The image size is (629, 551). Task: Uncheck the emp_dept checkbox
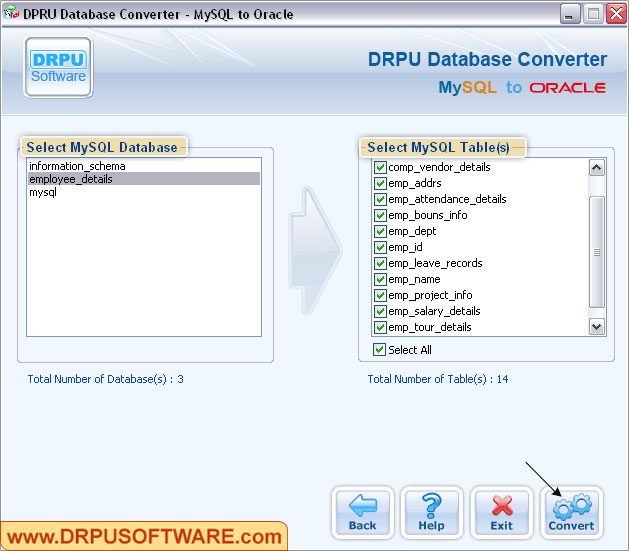coord(380,231)
